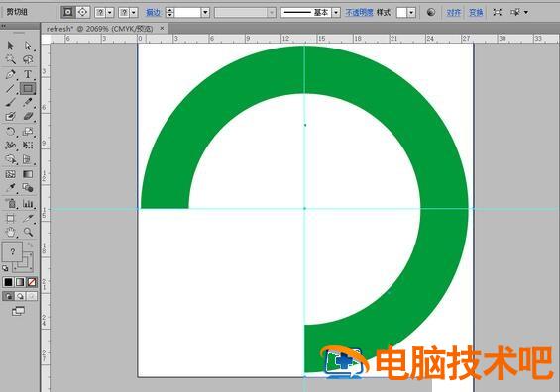The image size is (560, 392).
Task: Swap fill and stroke colors
Action: click(x=31, y=245)
